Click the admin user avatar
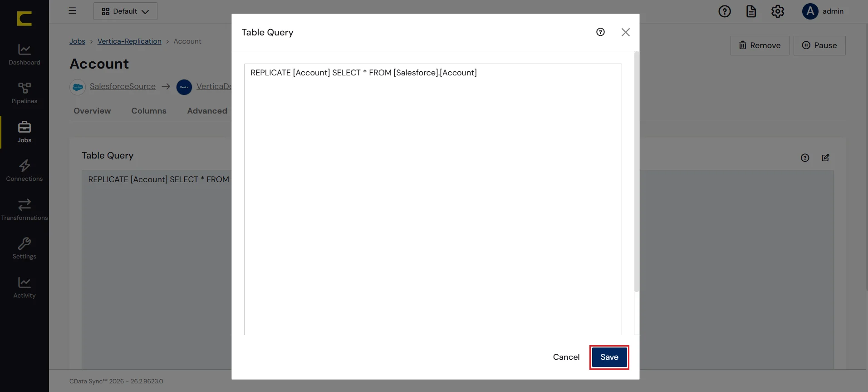 coord(810,11)
